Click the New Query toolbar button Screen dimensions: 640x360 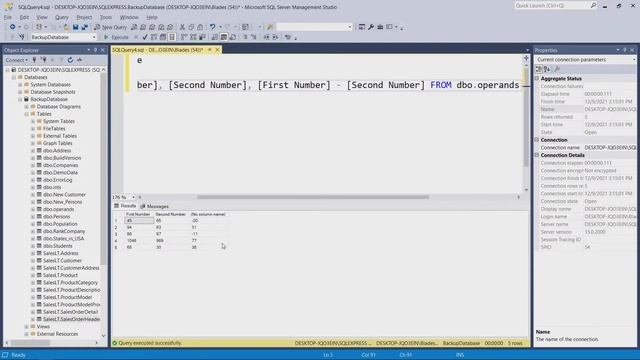click(x=111, y=27)
